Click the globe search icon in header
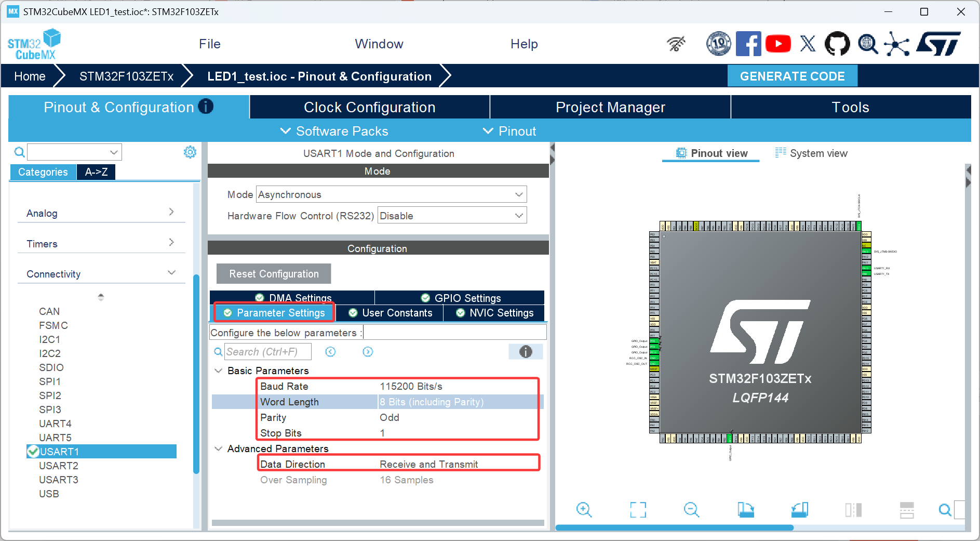 pyautogui.click(x=867, y=44)
